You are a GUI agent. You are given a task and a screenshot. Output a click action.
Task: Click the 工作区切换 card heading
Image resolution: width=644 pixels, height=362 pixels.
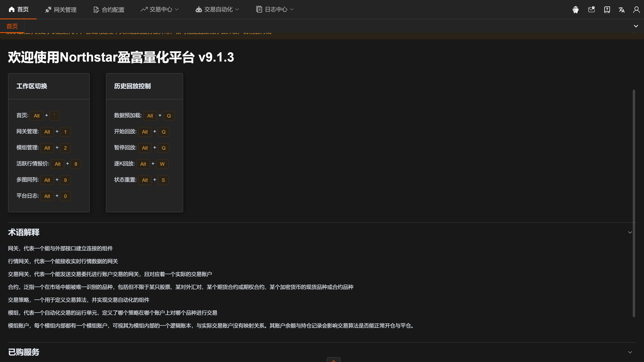click(x=32, y=86)
